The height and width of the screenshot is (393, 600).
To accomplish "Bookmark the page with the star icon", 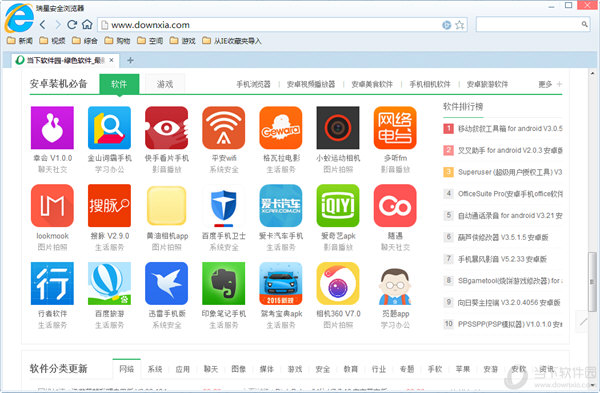I will (460, 25).
